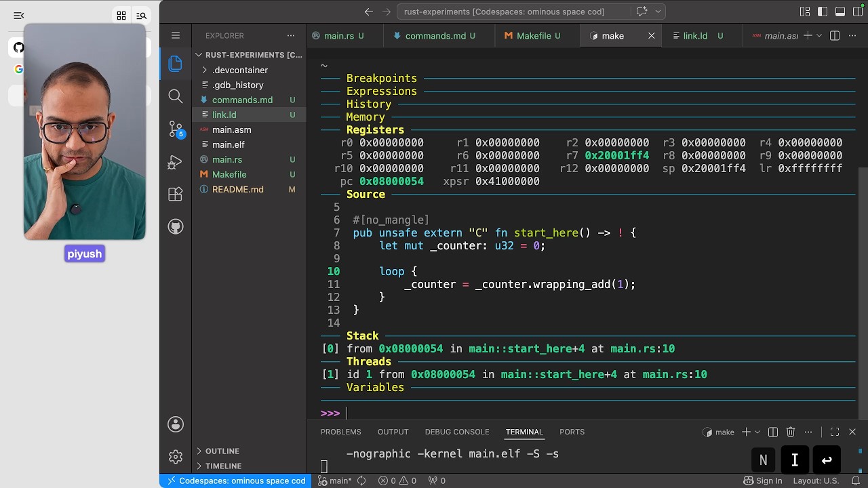Image resolution: width=868 pixels, height=488 pixels.
Task: Open the notifications bell in the status bar
Action: click(x=856, y=481)
